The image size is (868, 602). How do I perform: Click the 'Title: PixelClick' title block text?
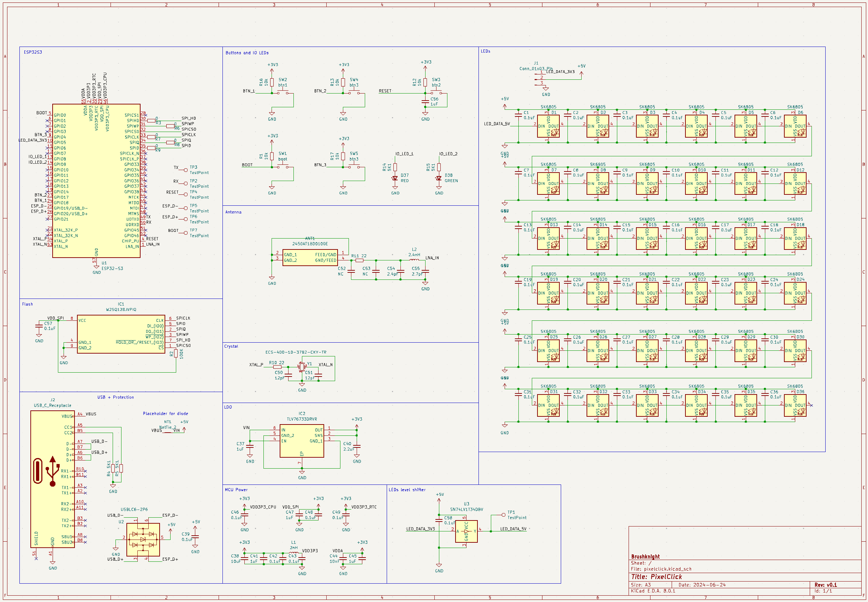point(657,577)
